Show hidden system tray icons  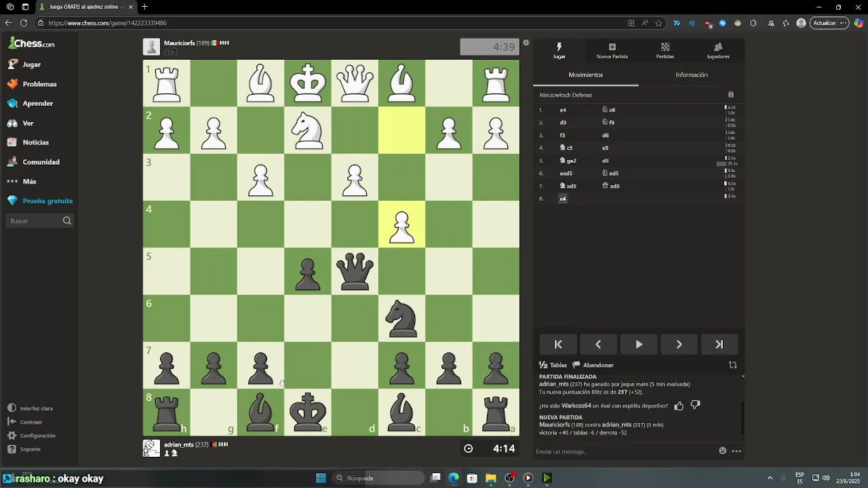click(770, 478)
